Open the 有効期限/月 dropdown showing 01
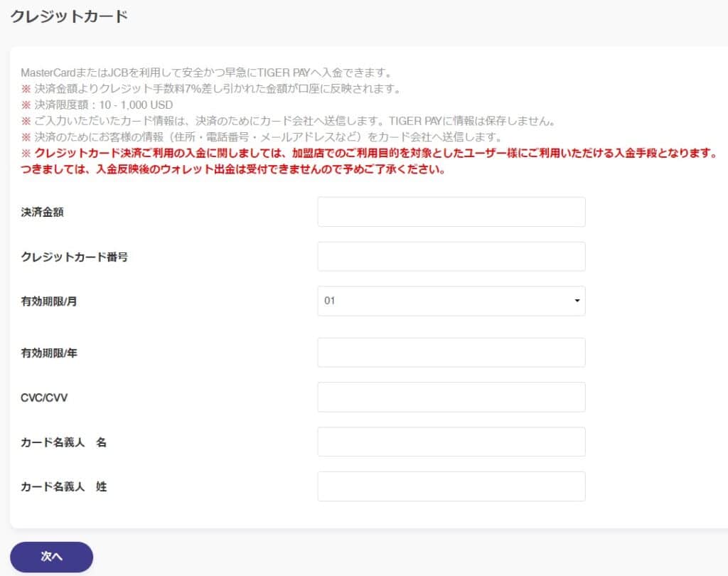Viewport: 728px width, 576px height. [x=451, y=301]
